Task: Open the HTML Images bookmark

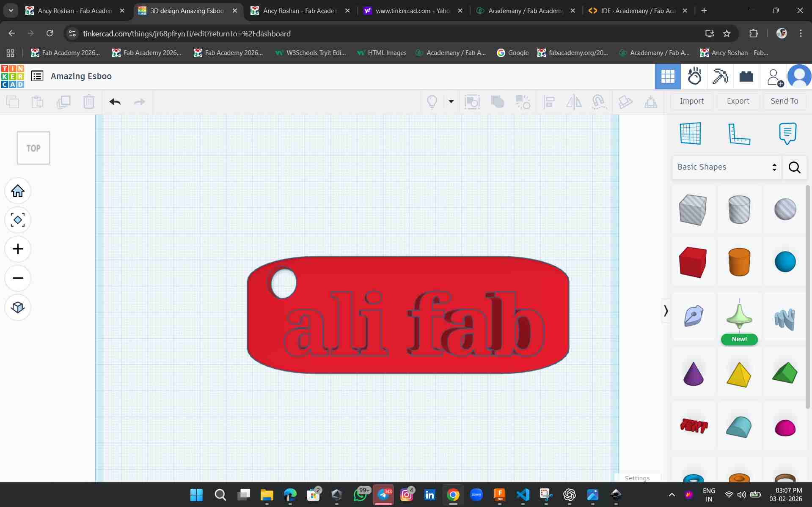Action: click(382, 53)
